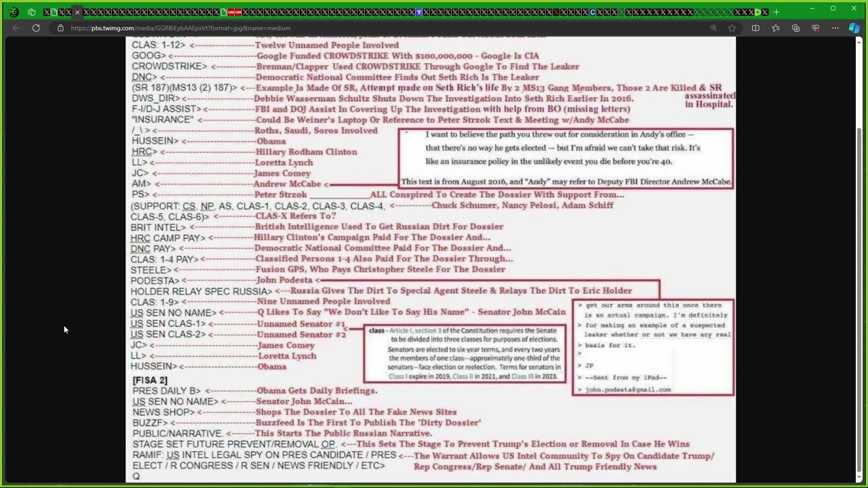Screen dimensions: 868x488
Task: Click "Hillary Rodham Clinton" annotation text
Action: pyautogui.click(x=306, y=152)
